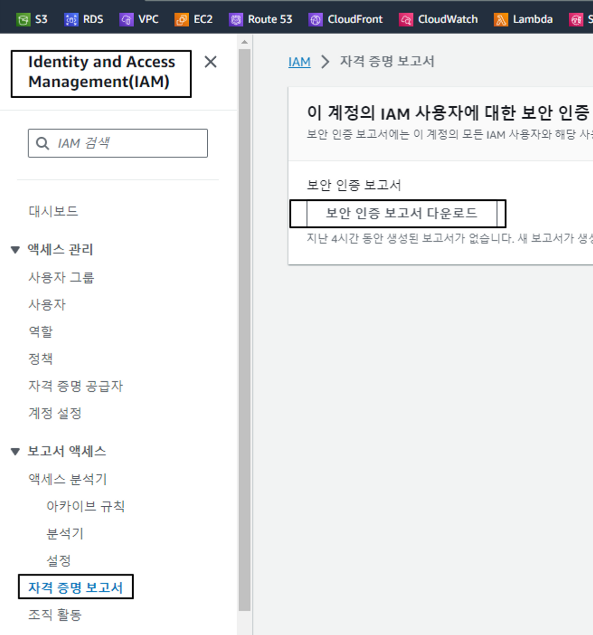Open the RDS service shortcut icon

tap(71, 19)
